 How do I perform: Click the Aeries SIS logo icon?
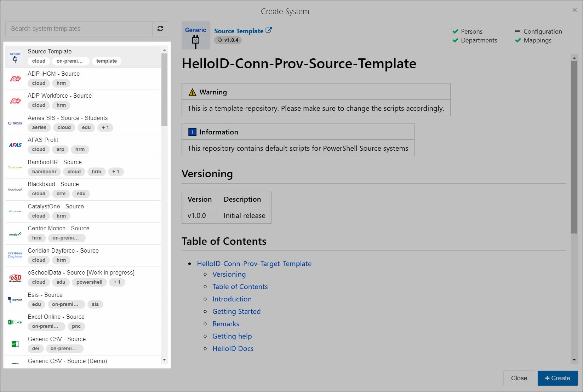[x=15, y=123]
